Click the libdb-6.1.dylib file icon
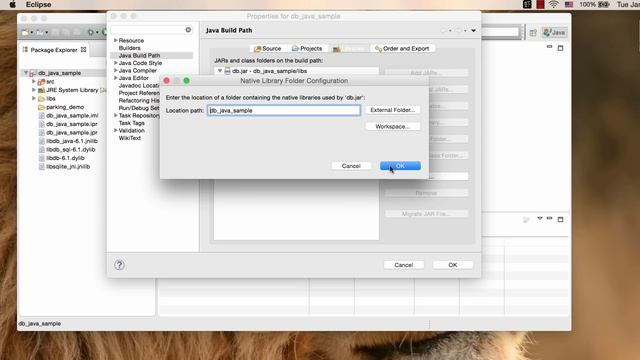Viewport: 640px width, 360px height. point(41,158)
